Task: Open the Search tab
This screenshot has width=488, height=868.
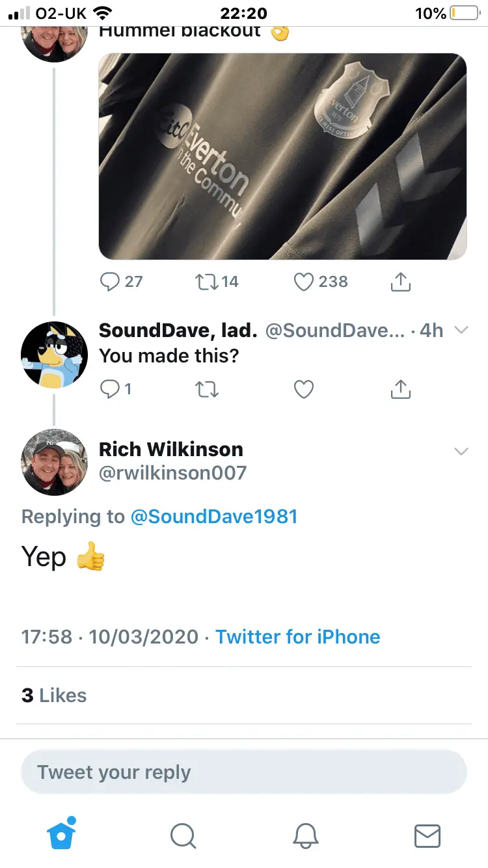Action: tap(183, 836)
